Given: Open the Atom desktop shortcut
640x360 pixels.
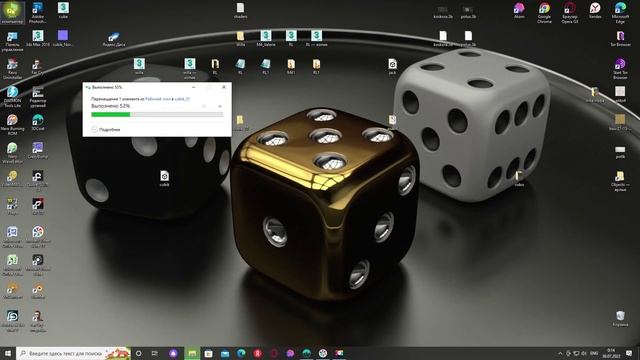Looking at the screenshot, I should click(x=519, y=11).
